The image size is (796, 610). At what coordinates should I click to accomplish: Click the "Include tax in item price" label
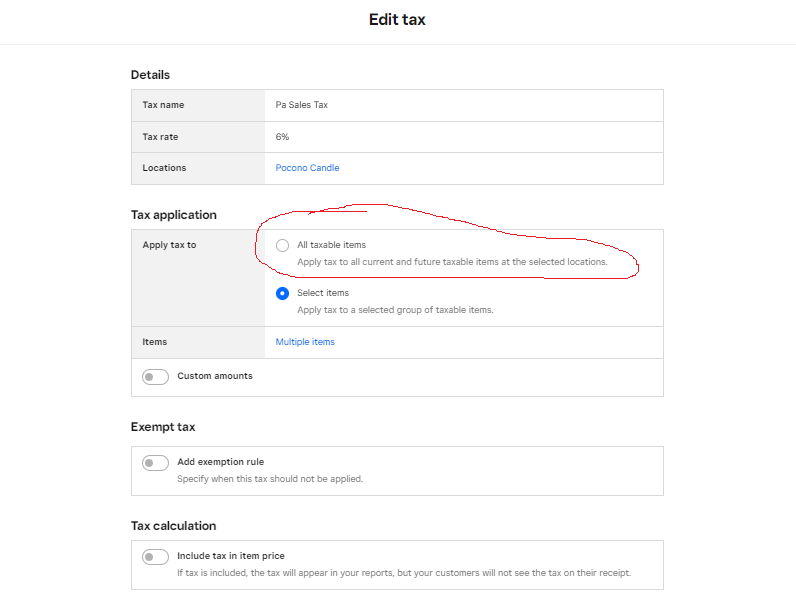(x=231, y=556)
